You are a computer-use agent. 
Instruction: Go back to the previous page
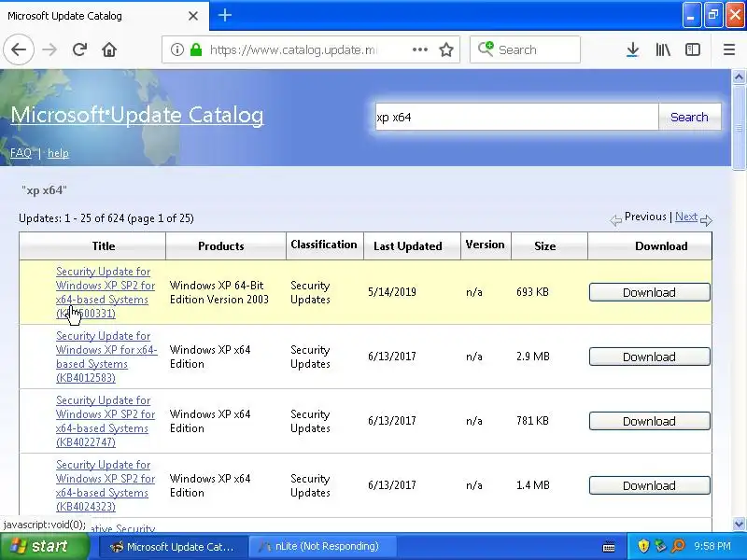(19, 49)
